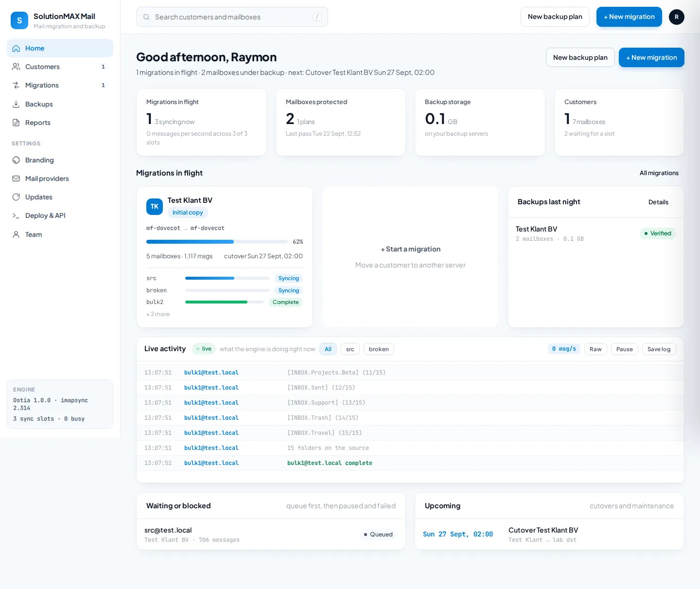
Task: Click the Engine info panel
Action: tap(60, 404)
